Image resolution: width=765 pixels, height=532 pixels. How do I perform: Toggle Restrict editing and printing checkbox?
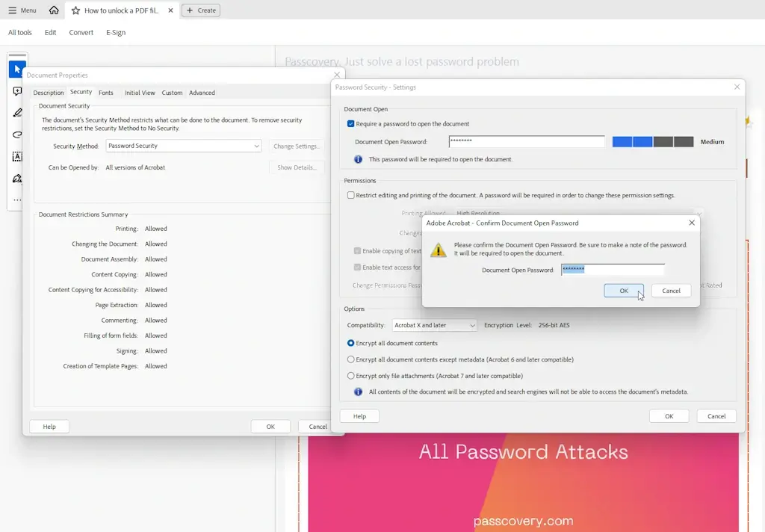tap(351, 195)
